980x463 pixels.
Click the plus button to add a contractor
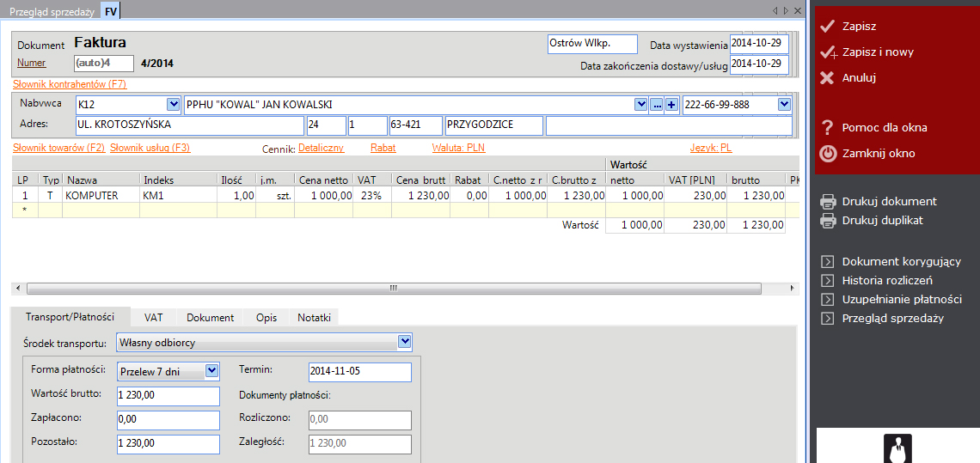tap(672, 105)
